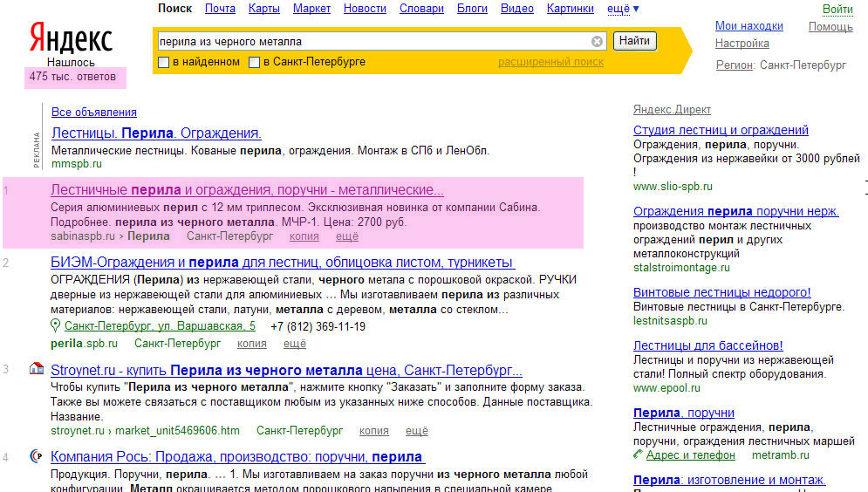868x492 pixels.
Task: Click 'stalstroimontage.ru' domain text
Action: click(681, 268)
